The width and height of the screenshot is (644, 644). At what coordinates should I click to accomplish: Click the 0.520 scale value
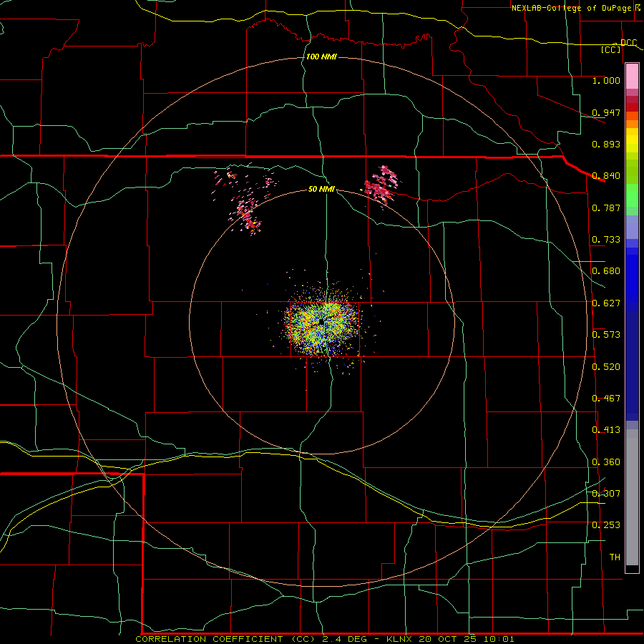(606, 367)
